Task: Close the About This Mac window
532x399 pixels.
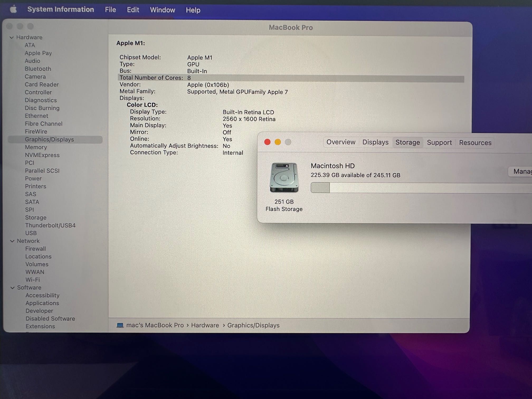Action: pyautogui.click(x=267, y=142)
